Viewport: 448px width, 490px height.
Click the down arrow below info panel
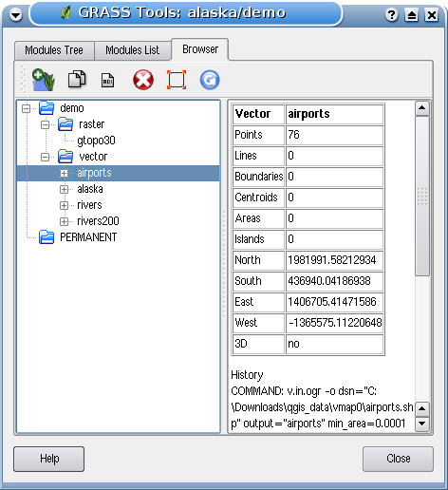coord(422,424)
